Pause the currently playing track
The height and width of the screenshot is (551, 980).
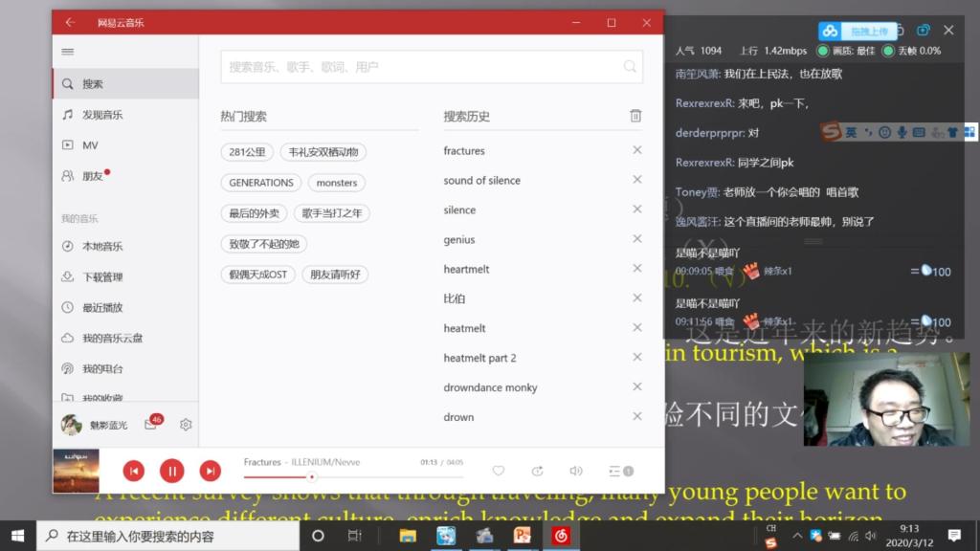(x=171, y=471)
